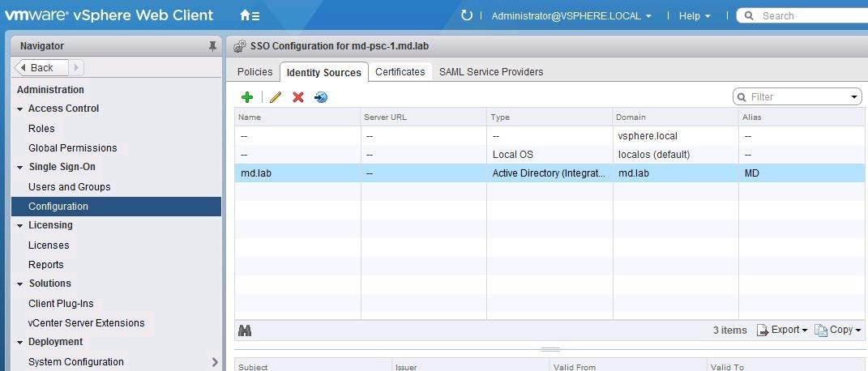Click the Set as Default Domain icon
Image resolution: width=868 pixels, height=371 pixels.
pos(321,97)
